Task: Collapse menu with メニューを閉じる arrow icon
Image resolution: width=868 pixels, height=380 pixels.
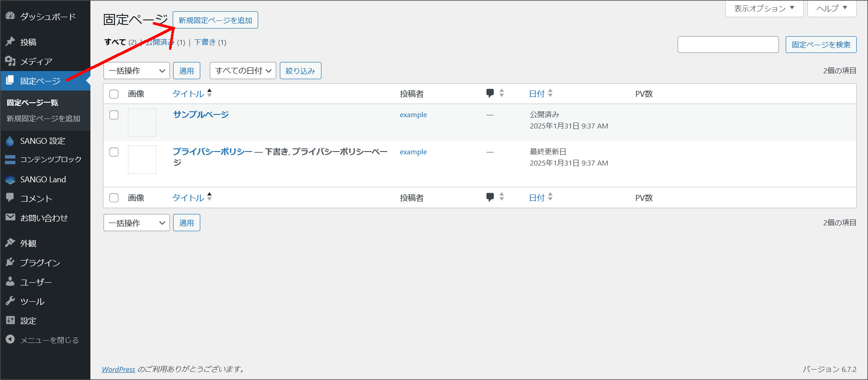Action: 10,339
